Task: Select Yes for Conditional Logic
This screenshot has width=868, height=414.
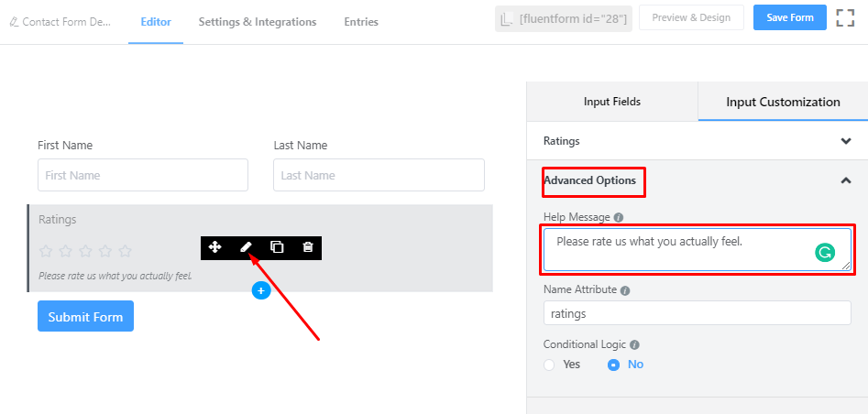Action: tap(550, 365)
